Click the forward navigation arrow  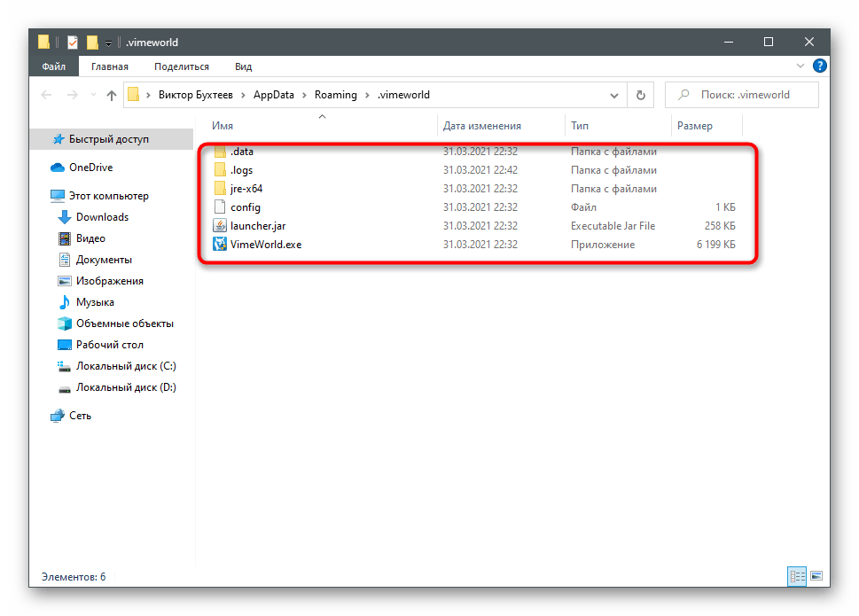[73, 95]
